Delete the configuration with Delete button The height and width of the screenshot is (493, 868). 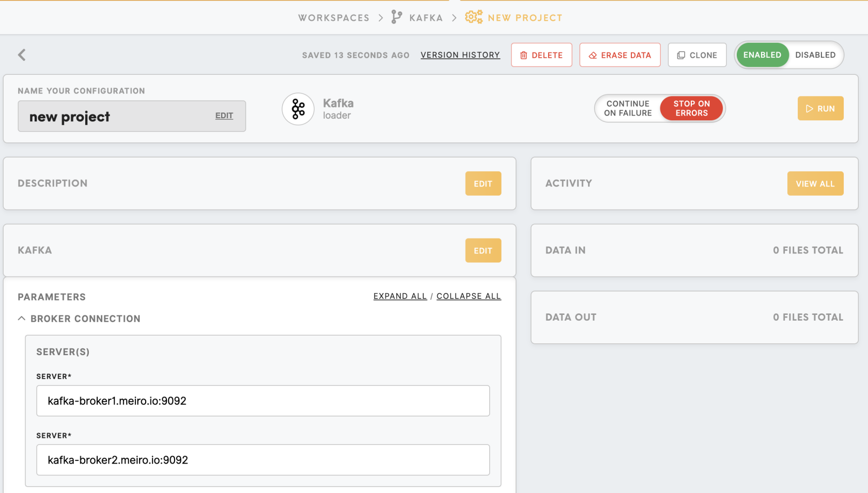[x=541, y=55]
